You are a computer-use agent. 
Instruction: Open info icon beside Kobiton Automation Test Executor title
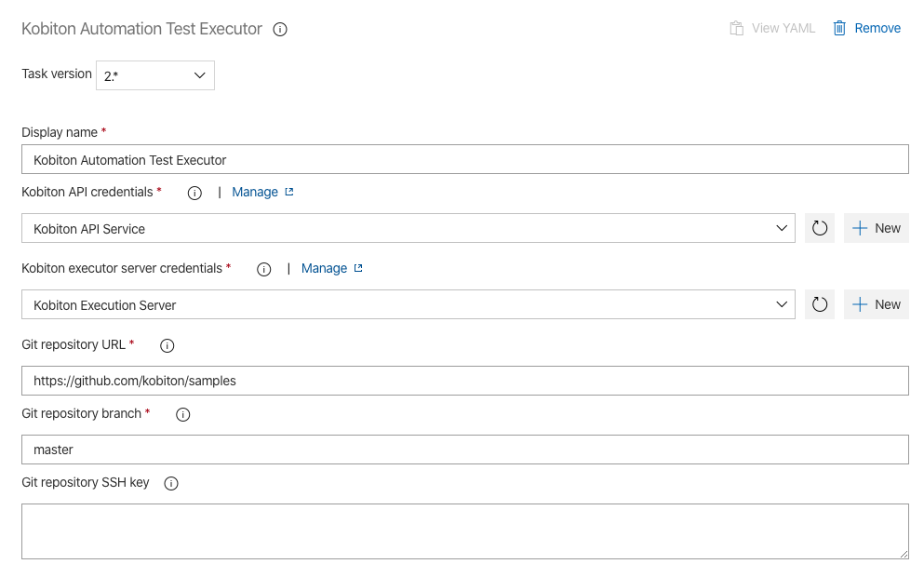tap(280, 30)
